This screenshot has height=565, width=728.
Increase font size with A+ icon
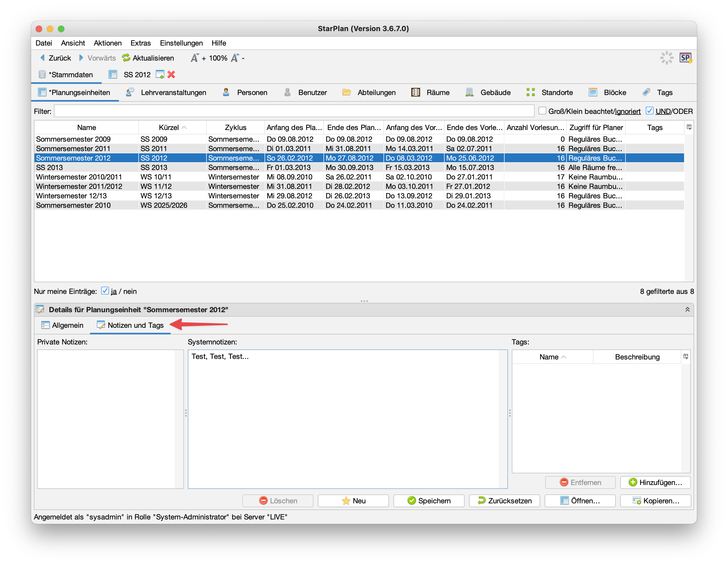click(x=195, y=58)
